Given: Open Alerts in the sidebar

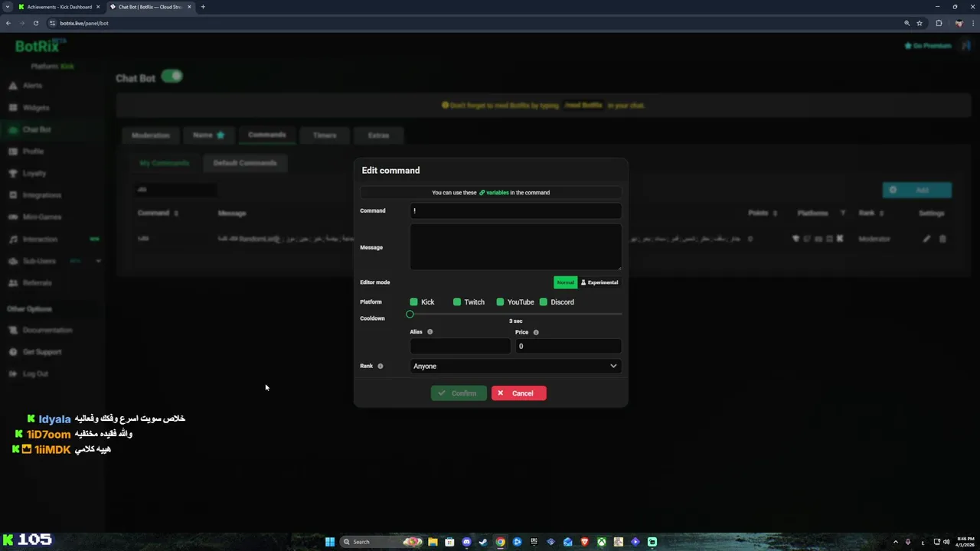Looking at the screenshot, I should tap(33, 86).
